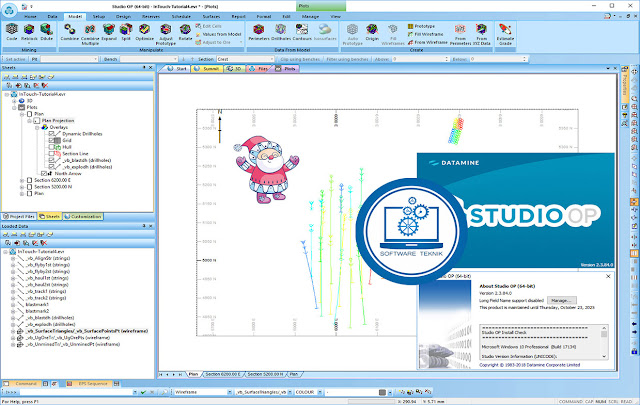Click the Split model icon

click(126, 32)
